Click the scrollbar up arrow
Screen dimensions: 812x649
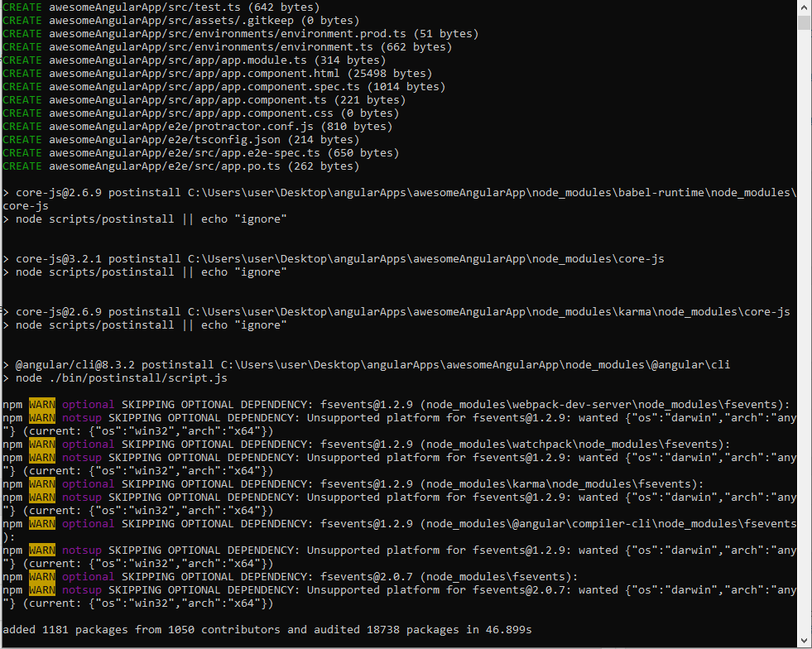(x=805, y=7)
